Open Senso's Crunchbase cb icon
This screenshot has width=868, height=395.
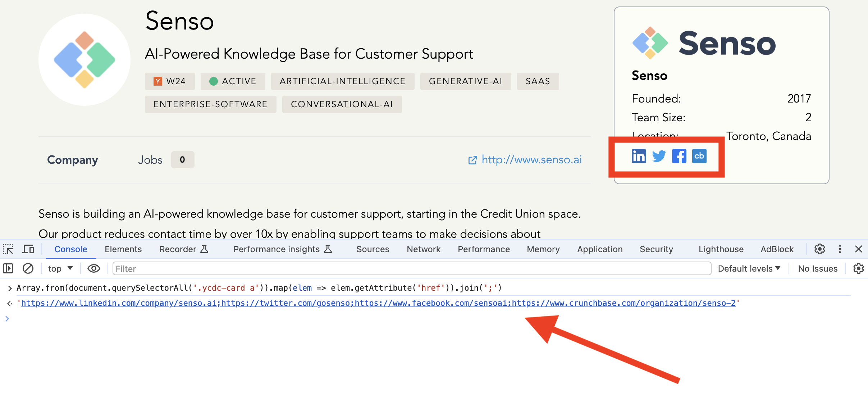point(699,156)
